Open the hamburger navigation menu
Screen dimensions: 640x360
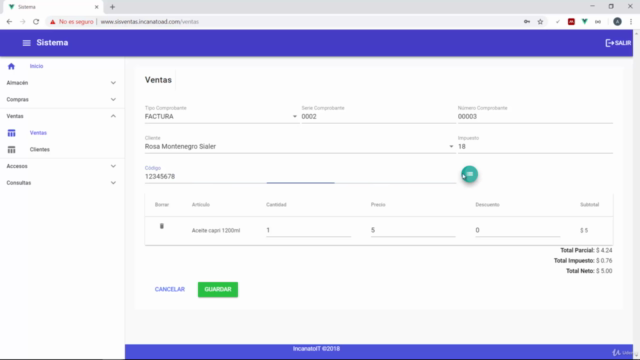point(27,43)
